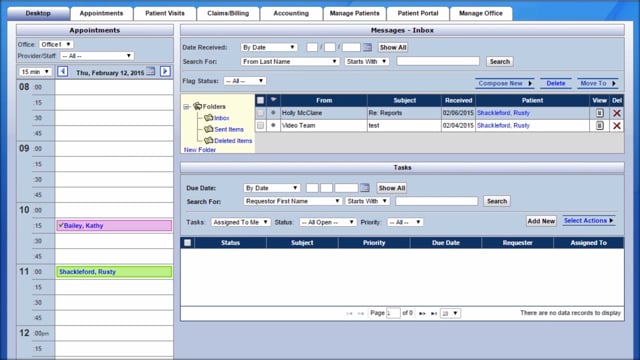Delete the Video Team message

click(617, 126)
